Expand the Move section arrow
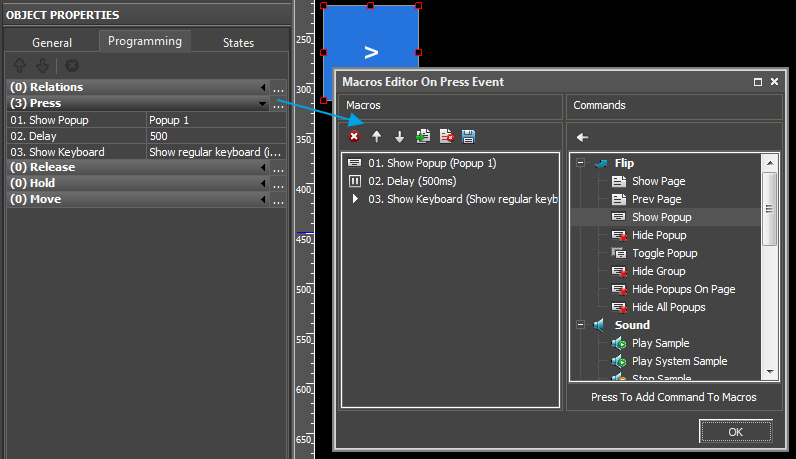Viewport: 796px width, 459px height. [262, 200]
